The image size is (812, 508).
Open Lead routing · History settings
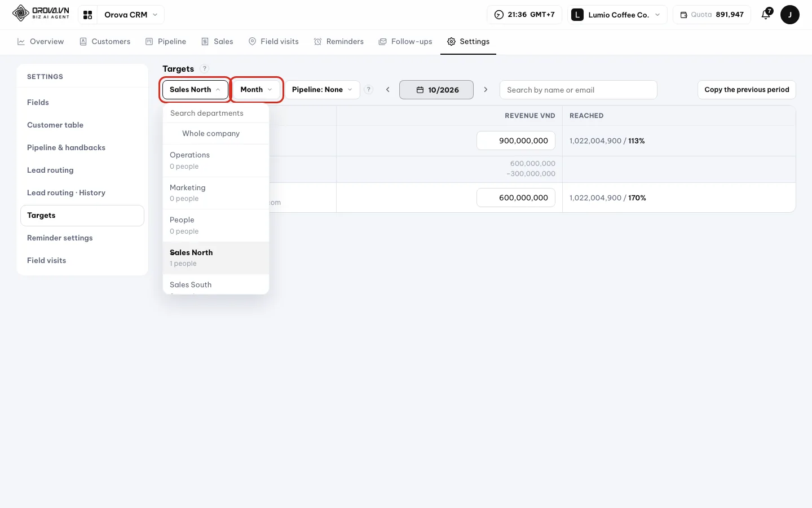click(x=82, y=193)
